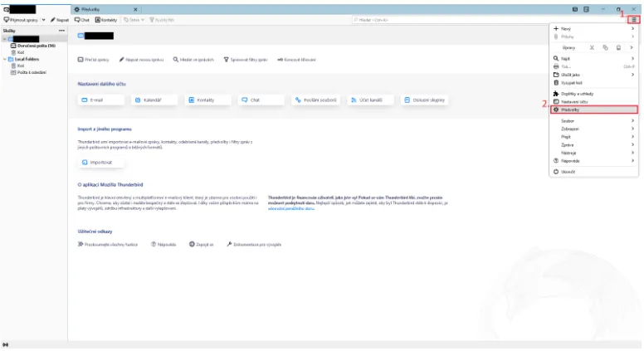The width and height of the screenshot is (644, 351).
Task: Click the Chat account setup card
Action: (x=261, y=100)
